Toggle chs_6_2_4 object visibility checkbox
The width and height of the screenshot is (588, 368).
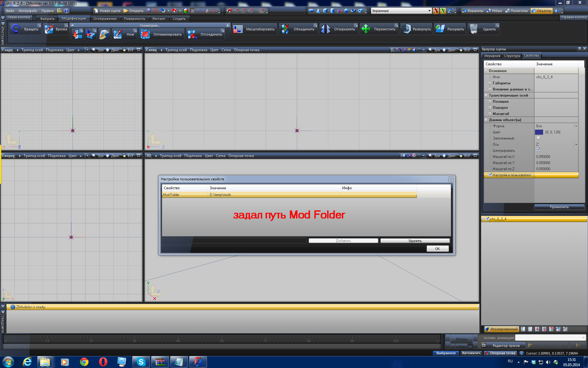[488, 219]
